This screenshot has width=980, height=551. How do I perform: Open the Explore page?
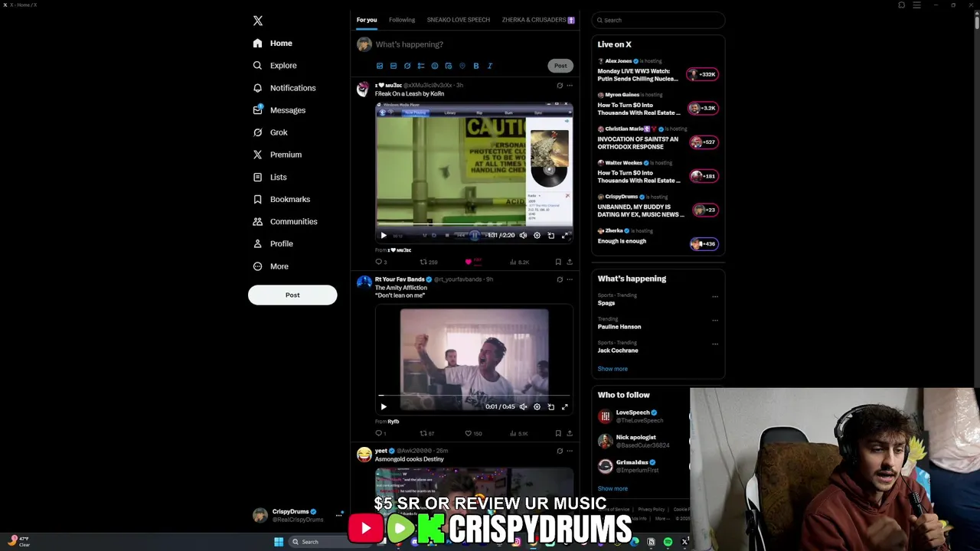pyautogui.click(x=275, y=66)
